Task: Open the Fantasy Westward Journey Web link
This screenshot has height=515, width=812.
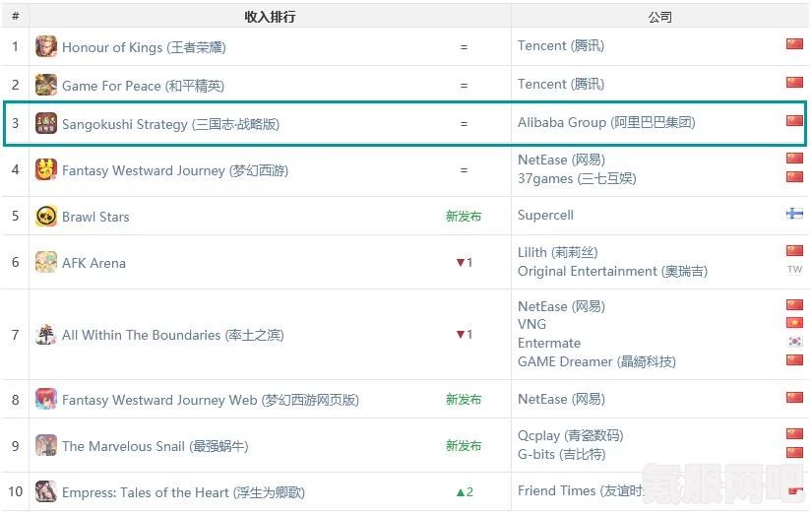Action: [211, 400]
